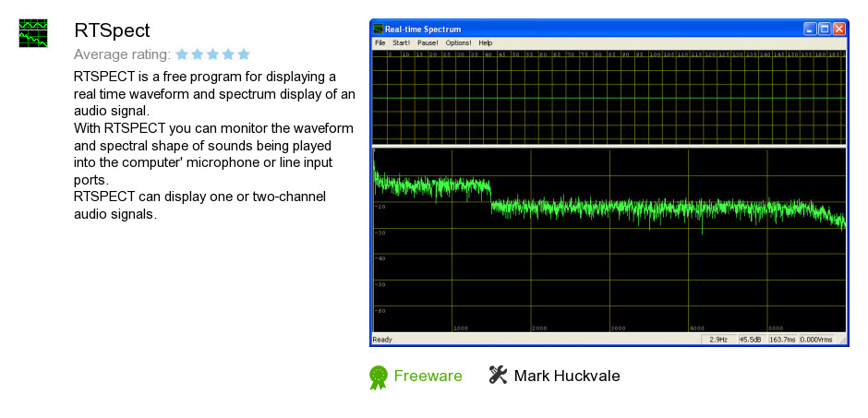The width and height of the screenshot is (868, 418).
Task: Open the Mark Huckvale developer link
Action: 567,376
